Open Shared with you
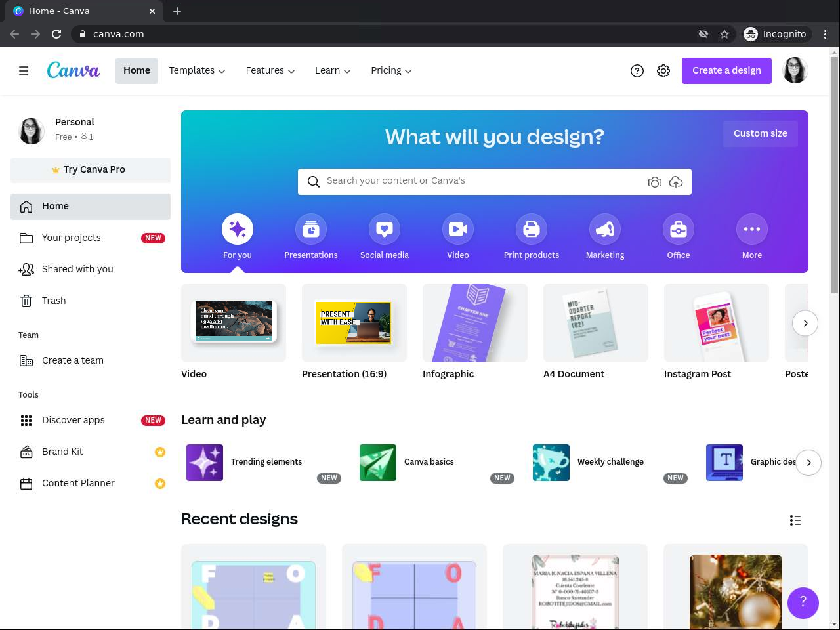 (91, 270)
